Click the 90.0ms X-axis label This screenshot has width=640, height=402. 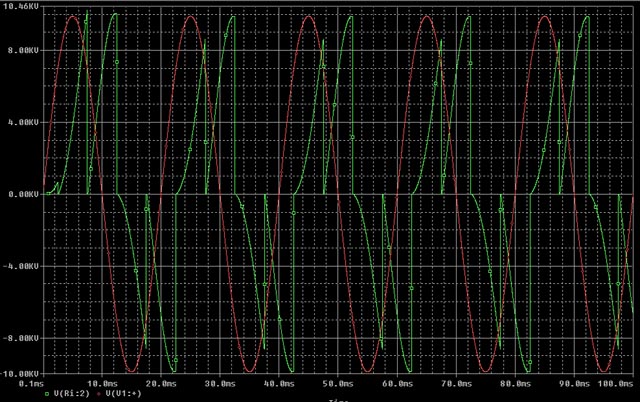pos(574,384)
